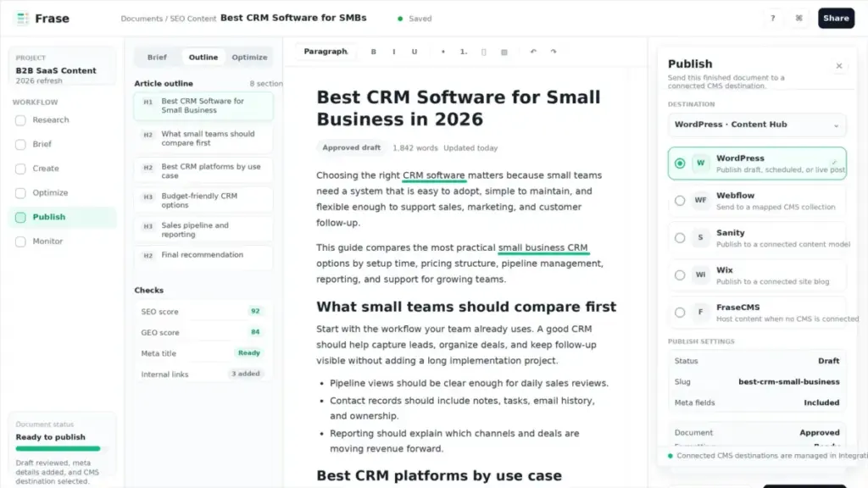Click the Wix Wi logo badge
The height and width of the screenshot is (488, 868).
[701, 274]
